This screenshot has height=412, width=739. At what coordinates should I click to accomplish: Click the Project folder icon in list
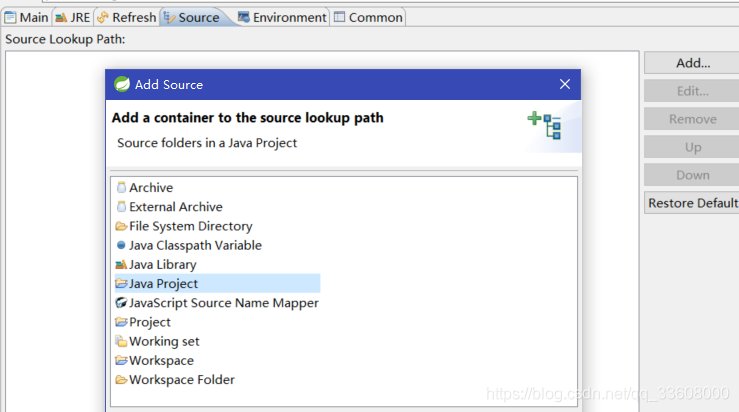point(121,322)
